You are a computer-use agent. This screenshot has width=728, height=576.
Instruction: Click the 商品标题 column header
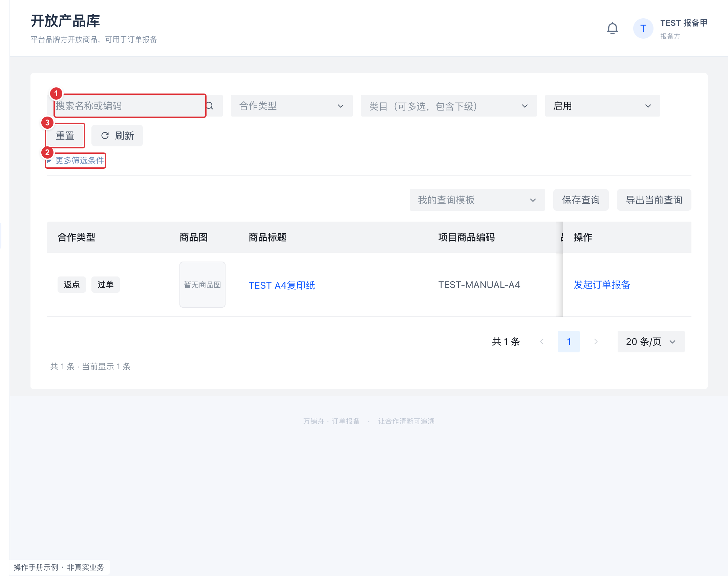tap(267, 237)
